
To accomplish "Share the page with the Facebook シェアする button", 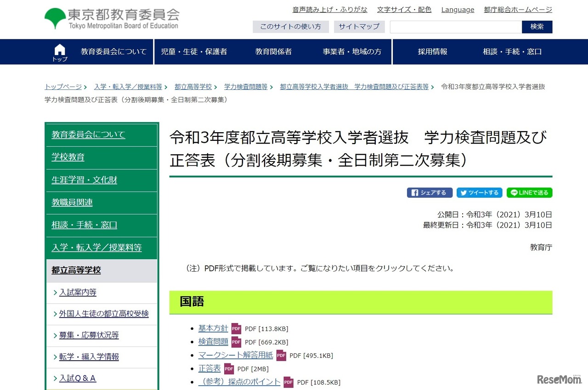I will click(x=430, y=193).
